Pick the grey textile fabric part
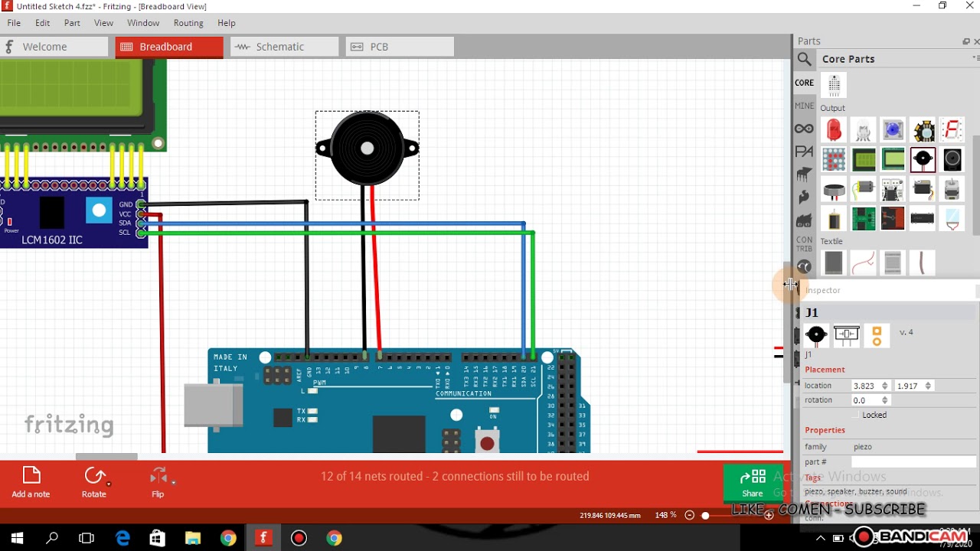The image size is (980, 551). tap(834, 263)
